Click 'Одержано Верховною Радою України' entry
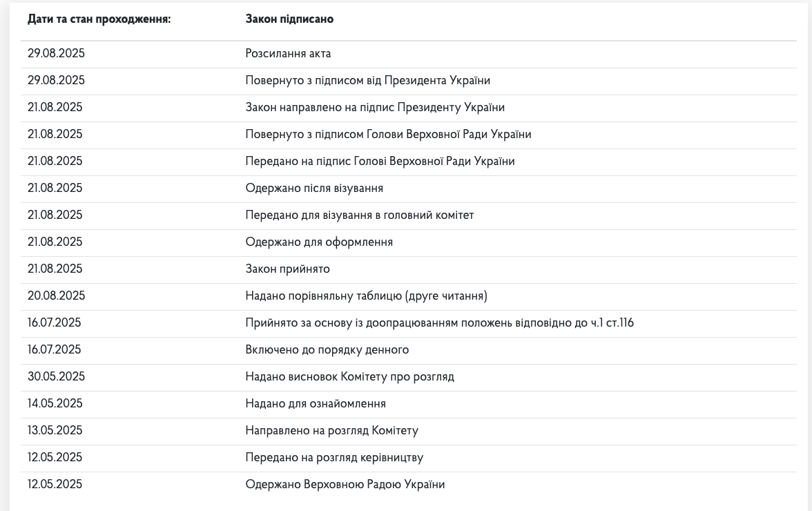The height and width of the screenshot is (511, 812). tap(345, 485)
